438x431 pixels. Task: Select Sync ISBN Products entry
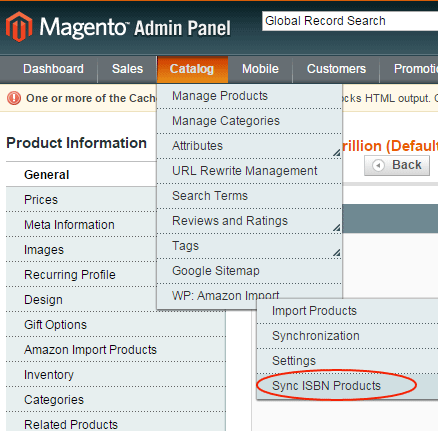click(x=347, y=386)
